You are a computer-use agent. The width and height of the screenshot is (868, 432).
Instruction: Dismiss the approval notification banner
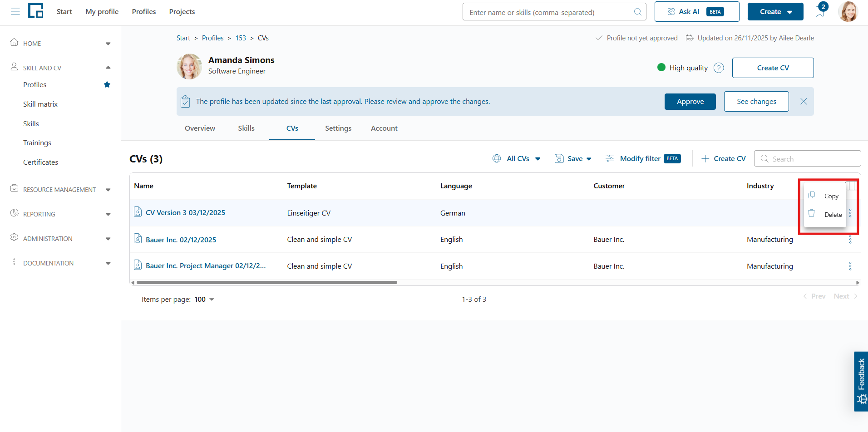(x=804, y=101)
